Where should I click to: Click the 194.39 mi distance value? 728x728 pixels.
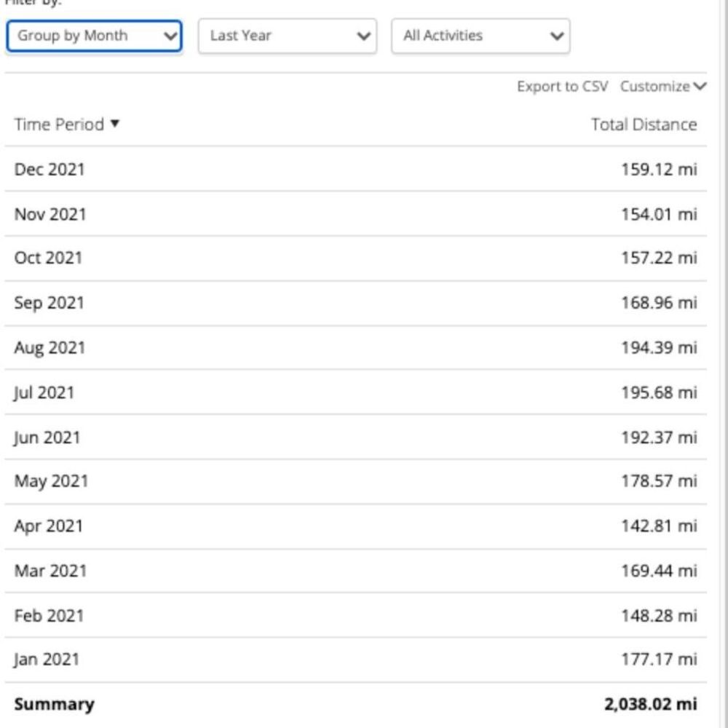click(660, 348)
